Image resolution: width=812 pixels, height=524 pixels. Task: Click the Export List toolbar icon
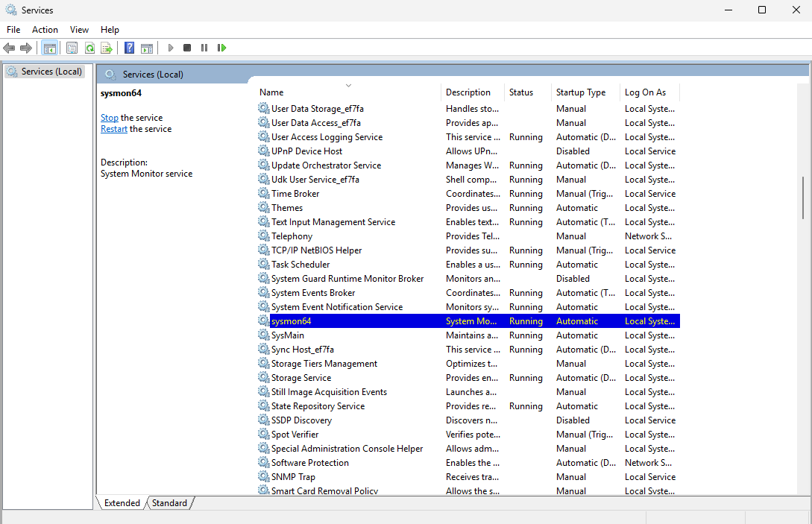coord(107,48)
